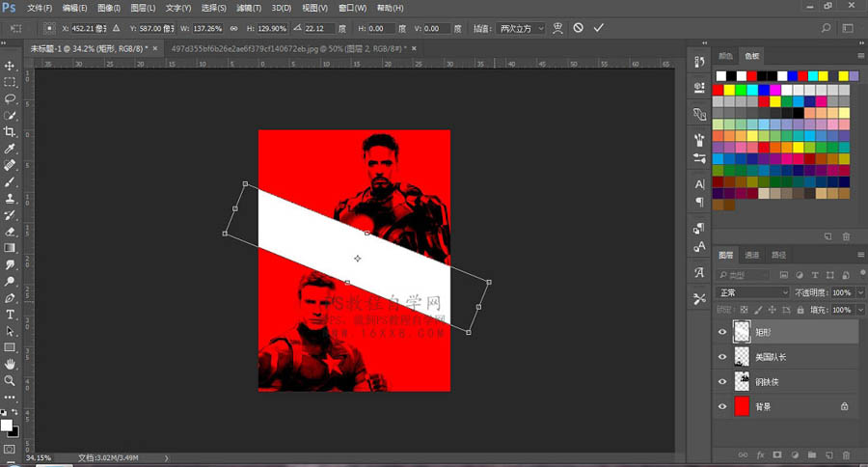Open the 滤镜(T) menu

(249, 8)
